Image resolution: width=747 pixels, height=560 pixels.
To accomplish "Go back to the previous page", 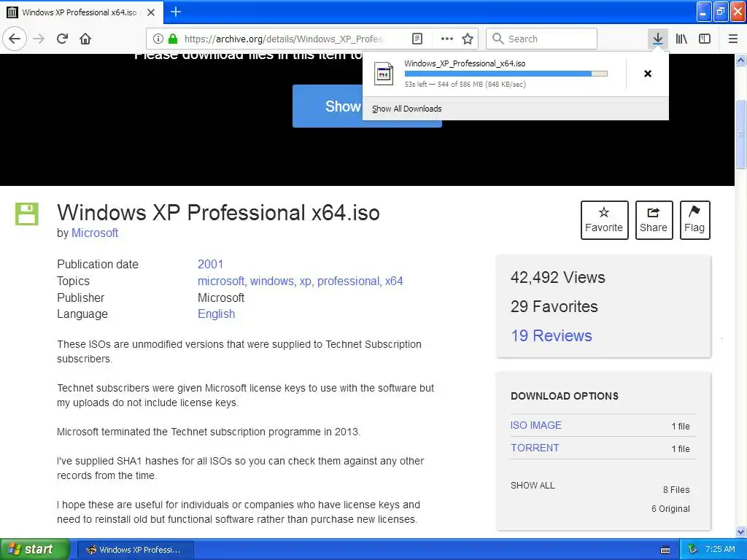I will 15,39.
